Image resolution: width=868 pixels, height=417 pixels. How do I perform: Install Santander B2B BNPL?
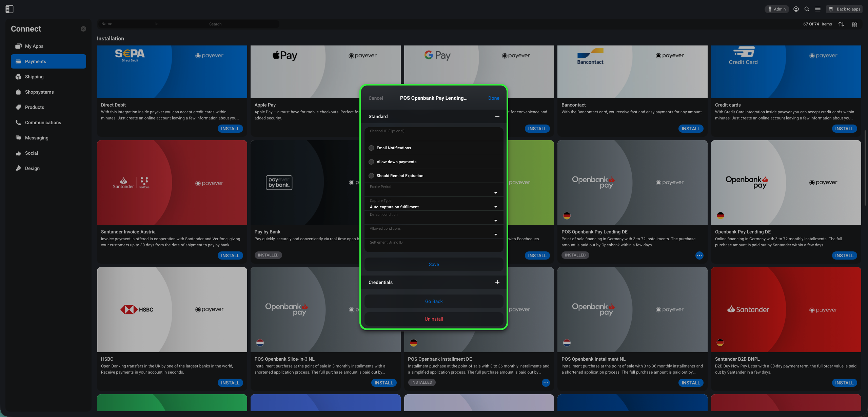point(844,383)
